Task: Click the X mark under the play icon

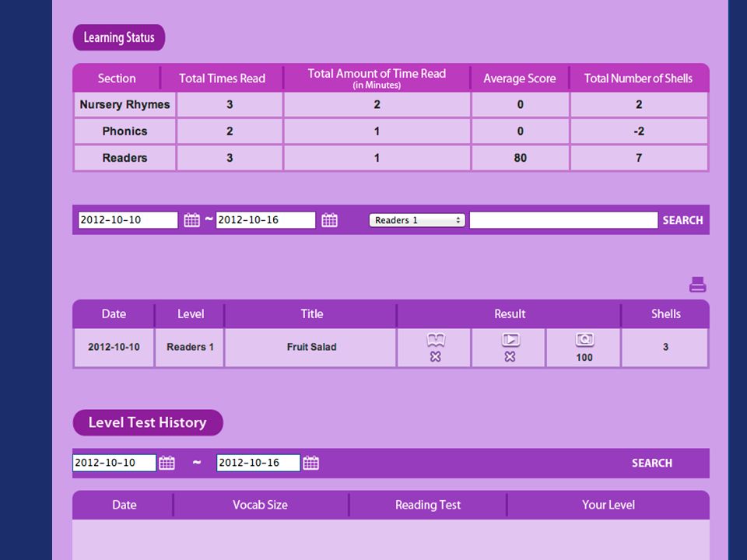Action: 510,357
